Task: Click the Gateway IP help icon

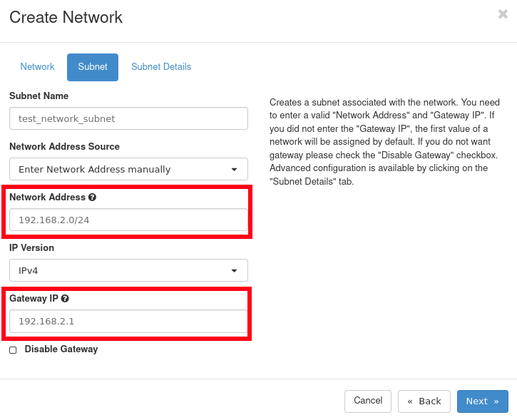Action: coord(65,299)
